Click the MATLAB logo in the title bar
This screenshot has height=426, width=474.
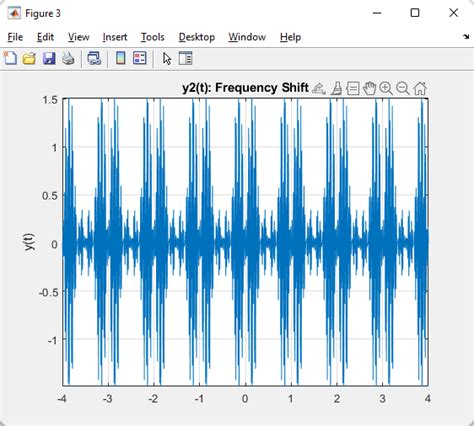[14, 13]
